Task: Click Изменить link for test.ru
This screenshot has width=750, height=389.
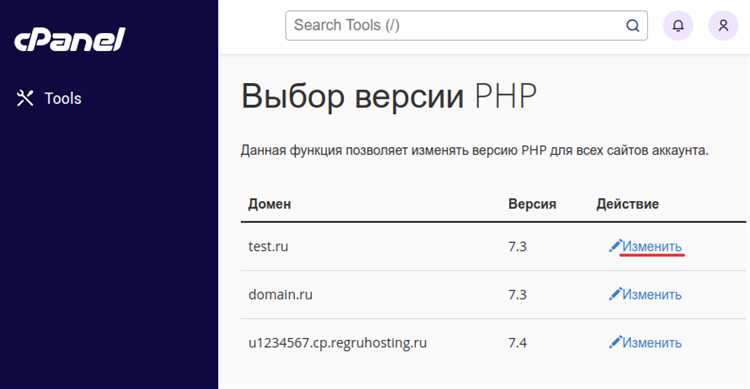Action: (x=651, y=246)
